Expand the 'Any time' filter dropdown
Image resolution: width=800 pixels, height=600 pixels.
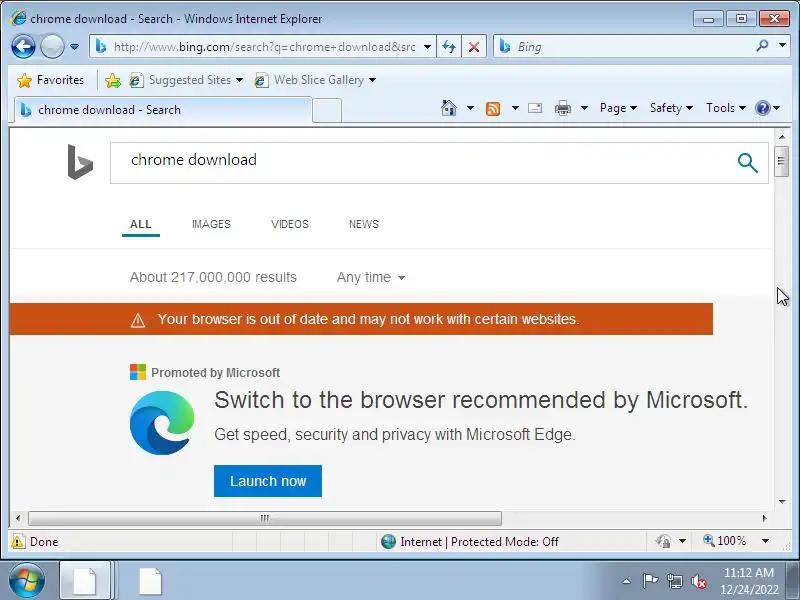click(371, 278)
